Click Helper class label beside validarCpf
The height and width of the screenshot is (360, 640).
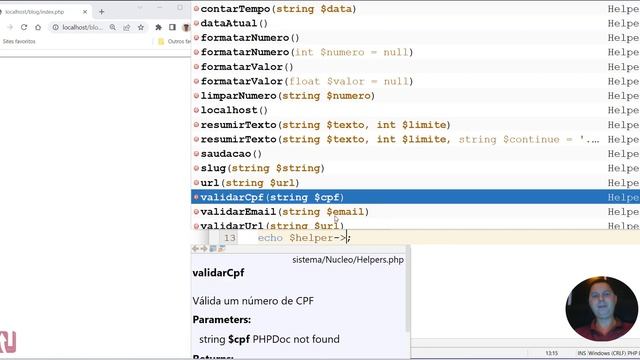pyautogui.click(x=623, y=197)
